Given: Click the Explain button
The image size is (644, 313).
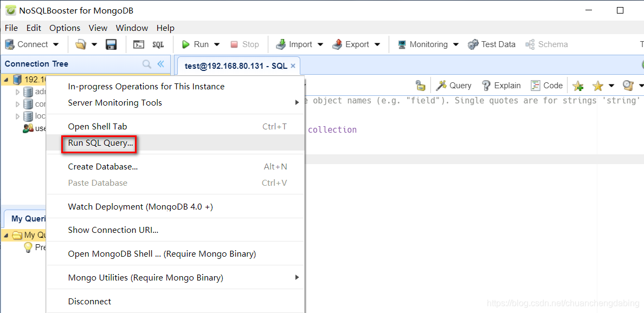Looking at the screenshot, I should pos(501,86).
